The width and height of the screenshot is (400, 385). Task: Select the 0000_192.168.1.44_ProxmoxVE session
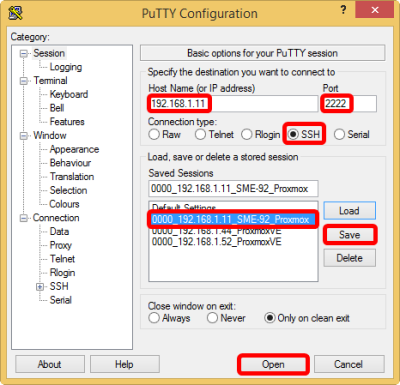pos(233,231)
